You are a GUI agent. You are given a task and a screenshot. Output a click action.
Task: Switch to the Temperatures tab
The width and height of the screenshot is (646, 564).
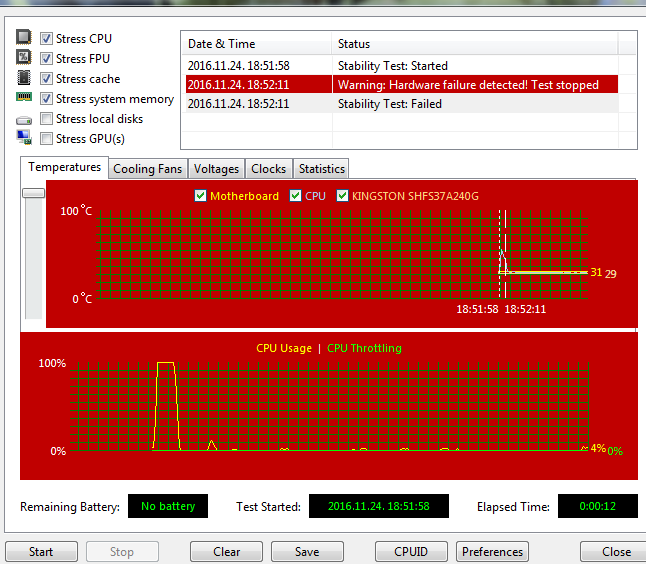(x=64, y=167)
